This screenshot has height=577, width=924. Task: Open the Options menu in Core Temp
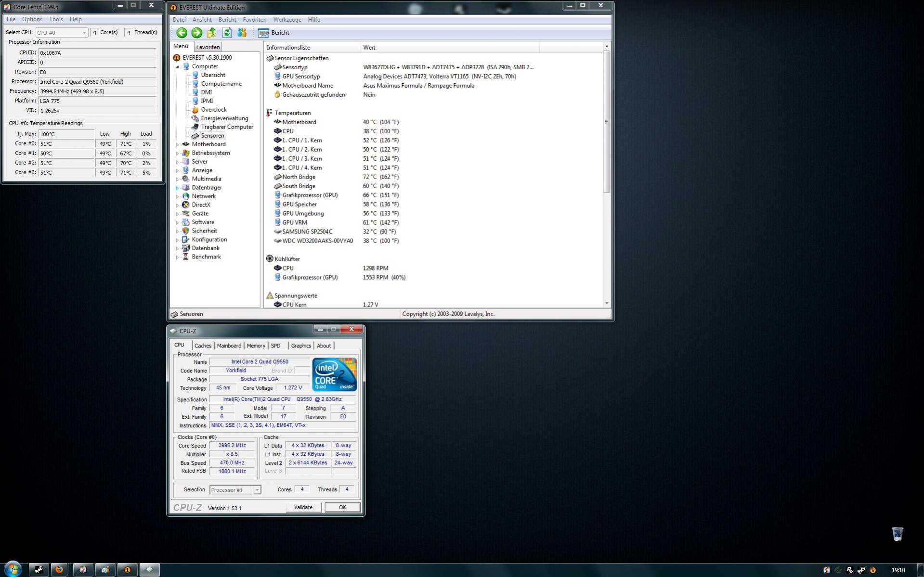click(32, 19)
